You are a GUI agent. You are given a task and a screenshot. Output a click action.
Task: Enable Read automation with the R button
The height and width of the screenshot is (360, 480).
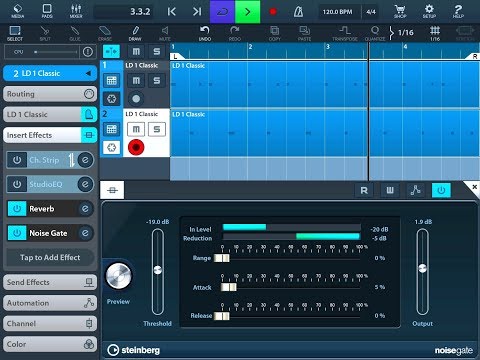tap(364, 190)
